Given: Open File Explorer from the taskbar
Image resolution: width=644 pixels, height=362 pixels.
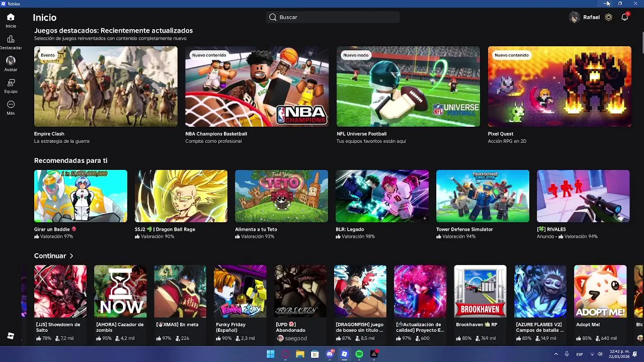Looking at the screenshot, I should [x=300, y=354].
